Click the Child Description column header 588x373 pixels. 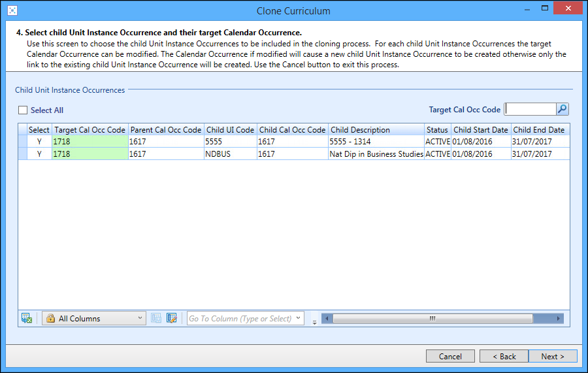tap(376, 130)
